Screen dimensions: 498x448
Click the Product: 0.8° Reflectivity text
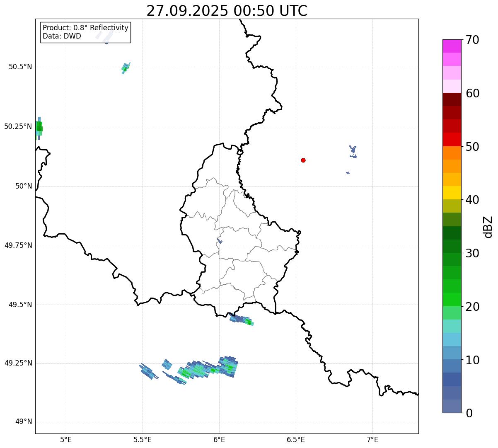[x=85, y=28]
